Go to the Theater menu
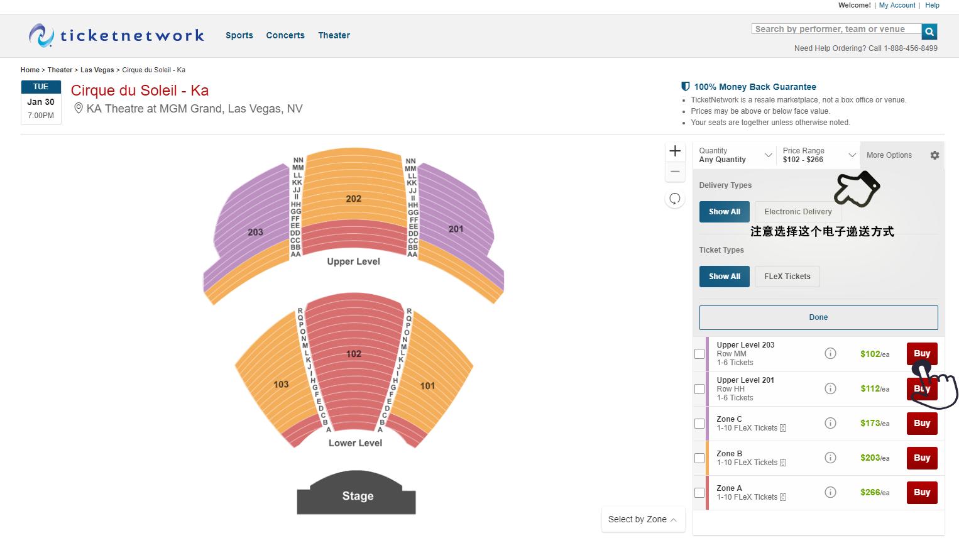The image size is (959, 560). (x=334, y=35)
